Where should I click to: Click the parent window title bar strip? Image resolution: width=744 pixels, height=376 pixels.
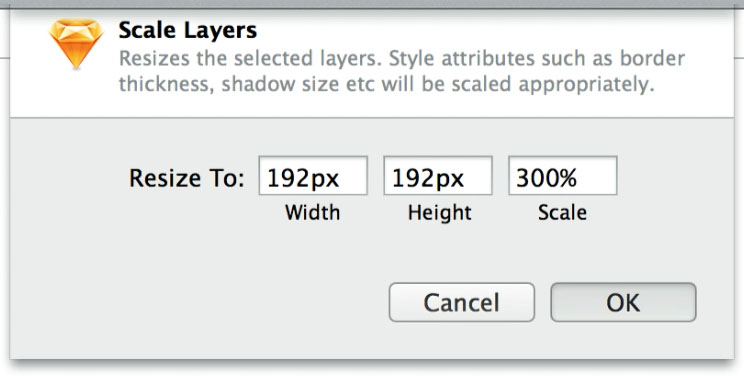(x=372, y=4)
